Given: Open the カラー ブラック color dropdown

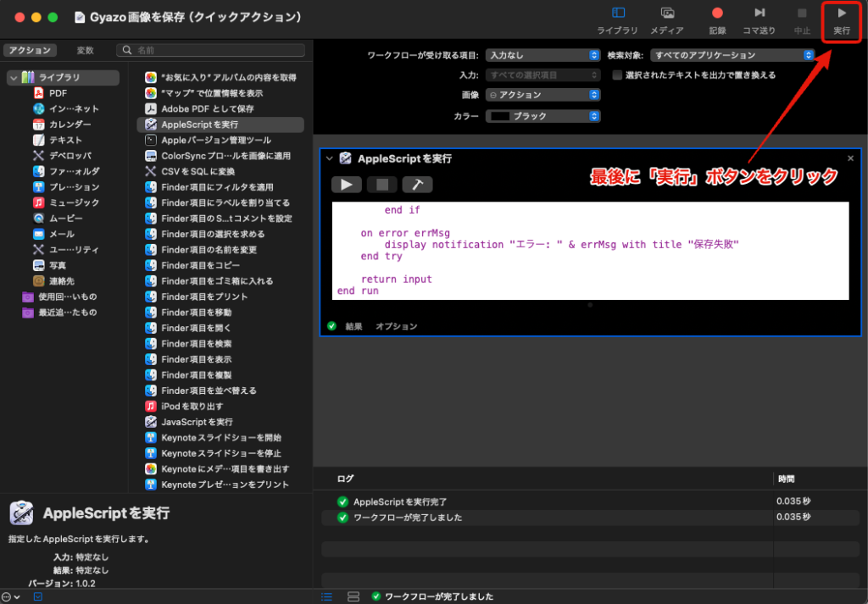Looking at the screenshot, I should pos(542,116).
